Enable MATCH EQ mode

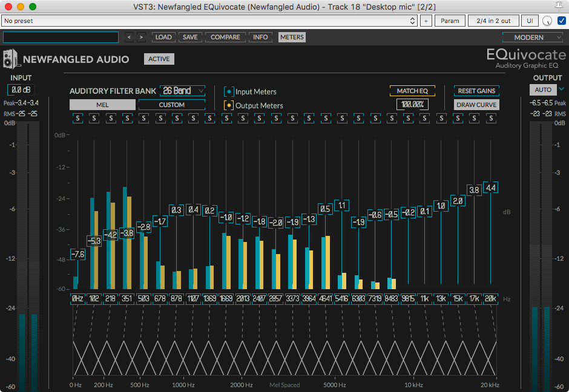(412, 91)
